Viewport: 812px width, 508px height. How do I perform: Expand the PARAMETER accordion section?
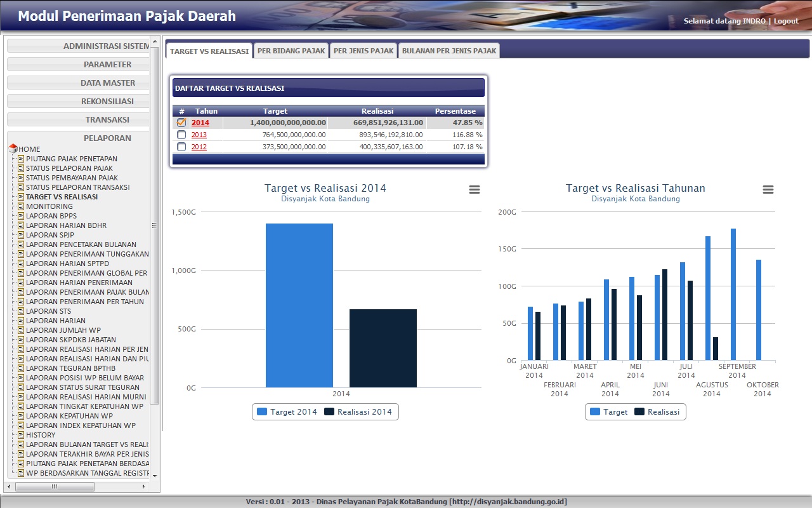79,64
